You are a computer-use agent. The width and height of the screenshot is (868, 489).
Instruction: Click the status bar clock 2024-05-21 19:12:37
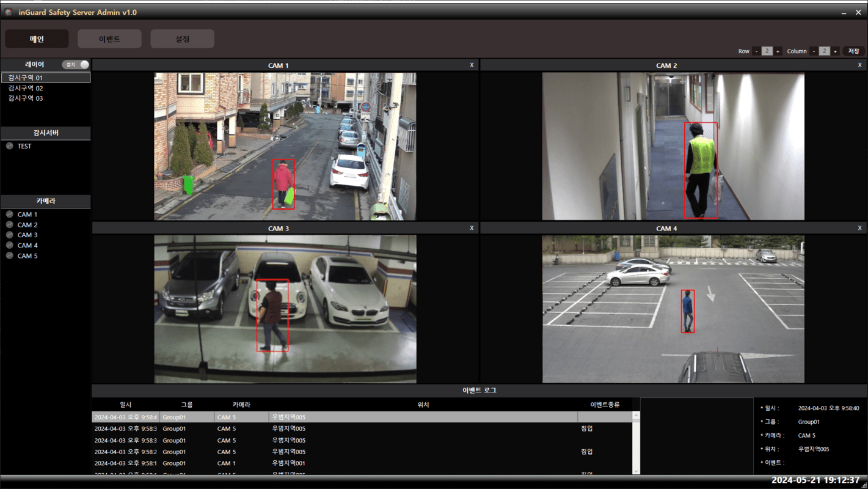815,480
